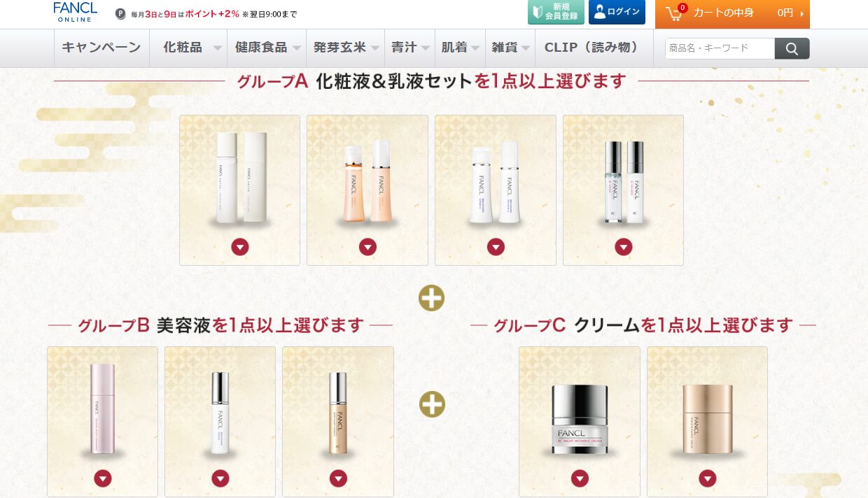Expand the BC Night Intensive Cream details

click(580, 478)
